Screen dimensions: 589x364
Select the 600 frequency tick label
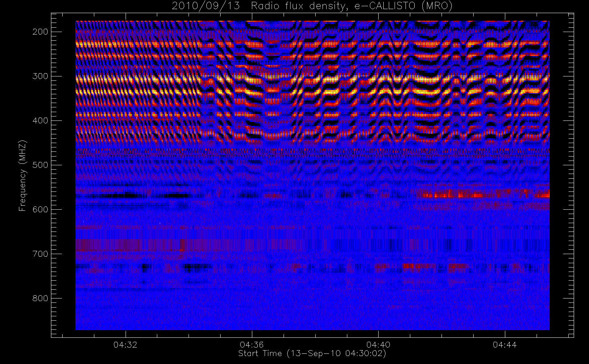click(x=40, y=209)
